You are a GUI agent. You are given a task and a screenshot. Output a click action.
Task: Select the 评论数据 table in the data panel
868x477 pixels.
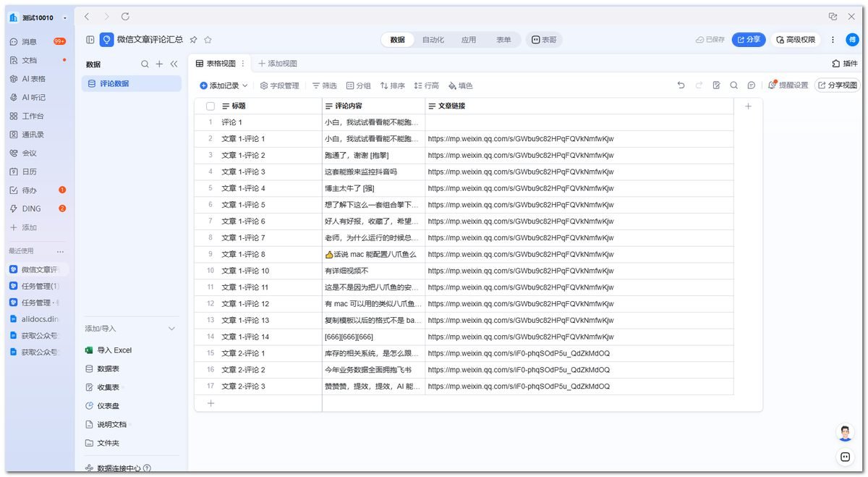[131, 84]
